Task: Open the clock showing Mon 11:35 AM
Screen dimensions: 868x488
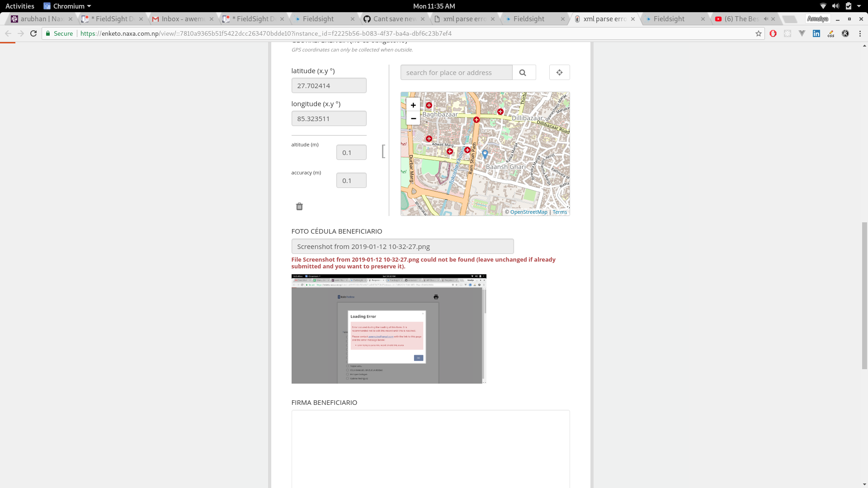Action: [x=434, y=6]
